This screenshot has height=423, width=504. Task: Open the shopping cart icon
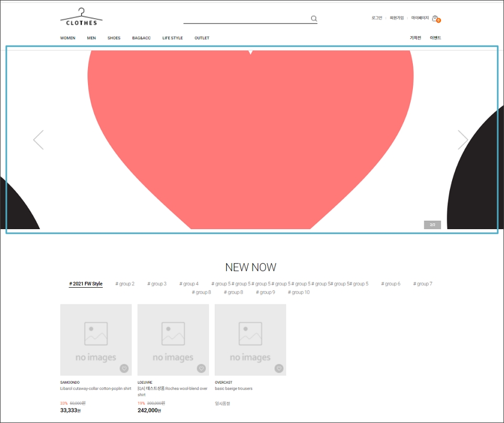pyautogui.click(x=435, y=18)
